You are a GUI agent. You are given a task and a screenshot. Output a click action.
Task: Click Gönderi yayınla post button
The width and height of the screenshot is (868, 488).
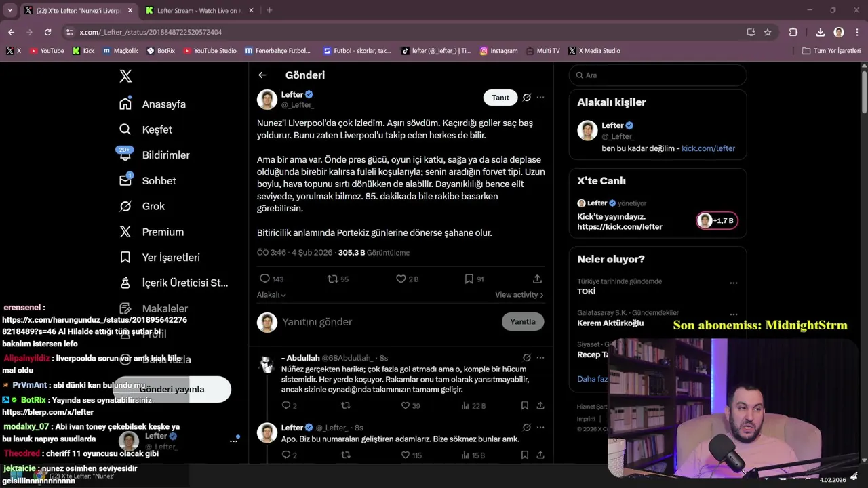(172, 389)
